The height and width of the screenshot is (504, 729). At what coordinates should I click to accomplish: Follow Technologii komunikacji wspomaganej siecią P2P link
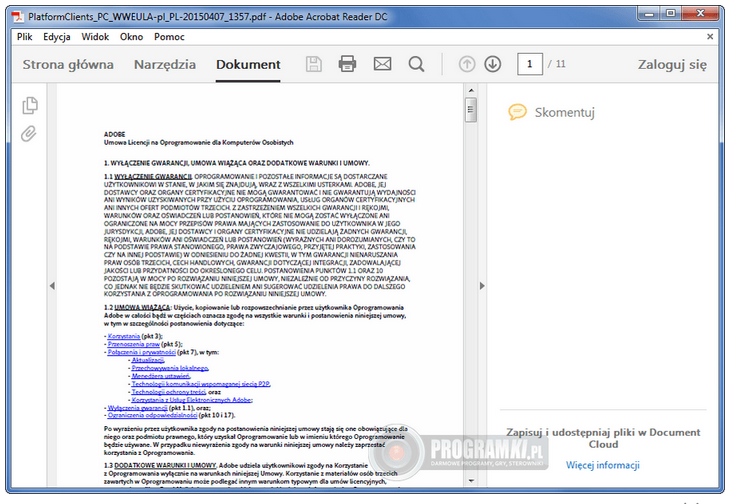tap(201, 384)
